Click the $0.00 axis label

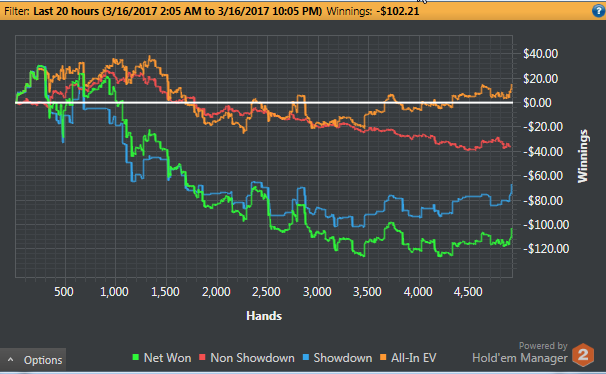[537, 103]
